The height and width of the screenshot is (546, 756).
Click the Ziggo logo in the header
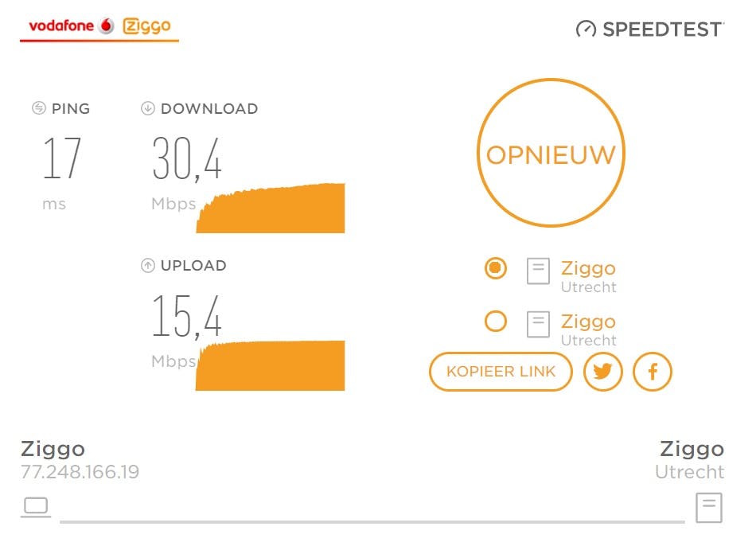pos(147,25)
